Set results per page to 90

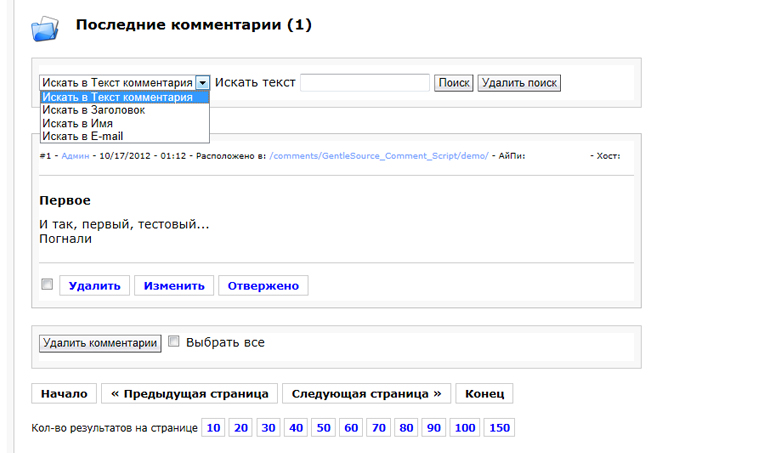click(434, 428)
